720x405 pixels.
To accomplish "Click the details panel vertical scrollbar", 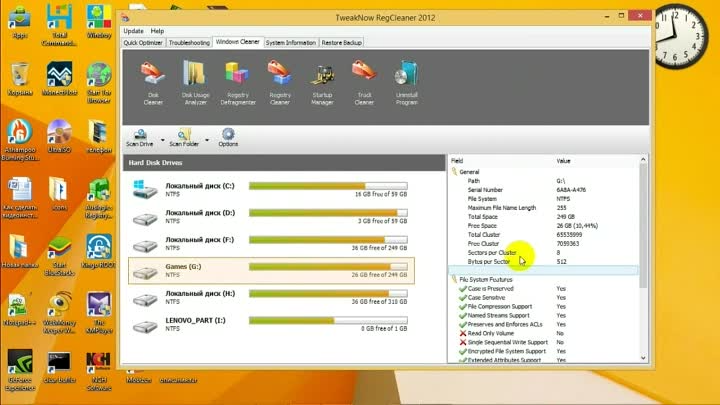I will point(643,226).
